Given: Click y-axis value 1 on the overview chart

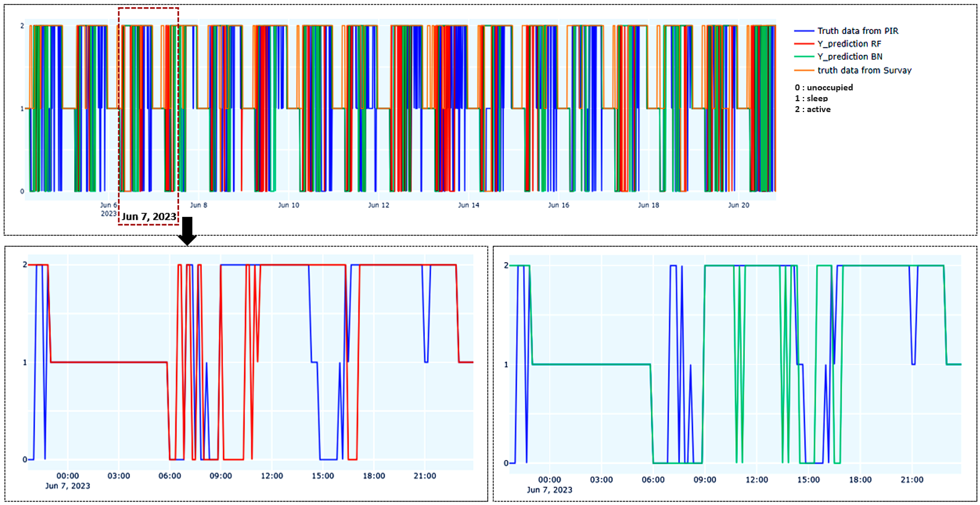Looking at the screenshot, I should pos(22,109).
